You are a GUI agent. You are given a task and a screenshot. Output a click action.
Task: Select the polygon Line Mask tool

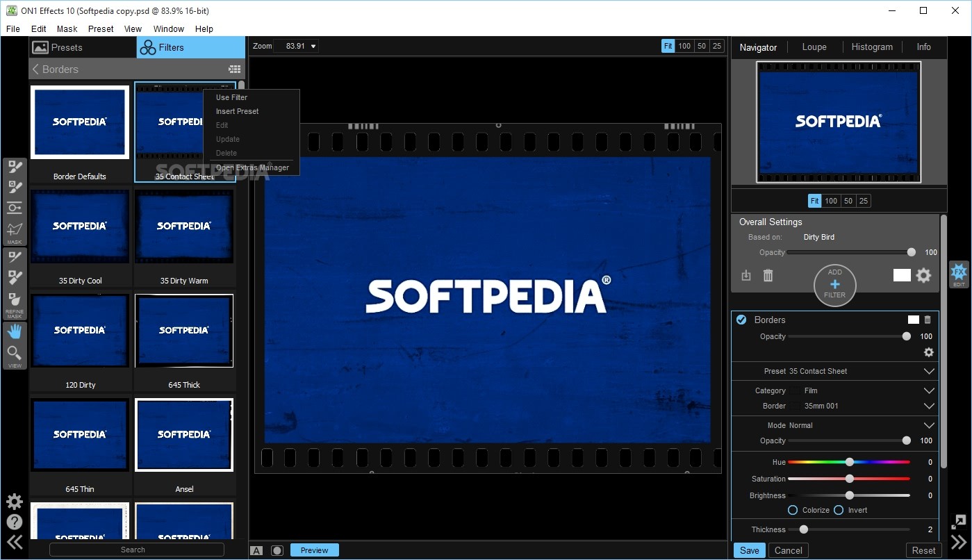coord(15,229)
